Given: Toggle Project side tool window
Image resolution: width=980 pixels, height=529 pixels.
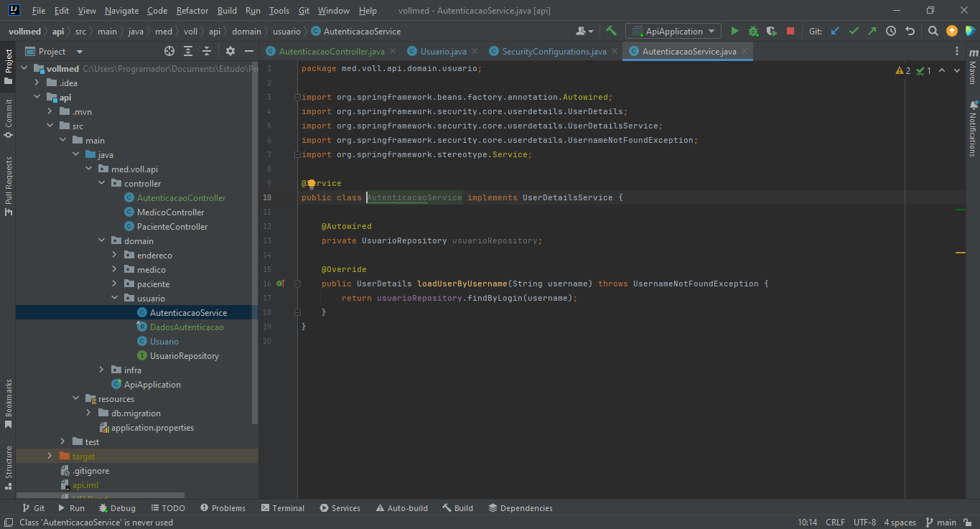Looking at the screenshot, I should click(9, 66).
